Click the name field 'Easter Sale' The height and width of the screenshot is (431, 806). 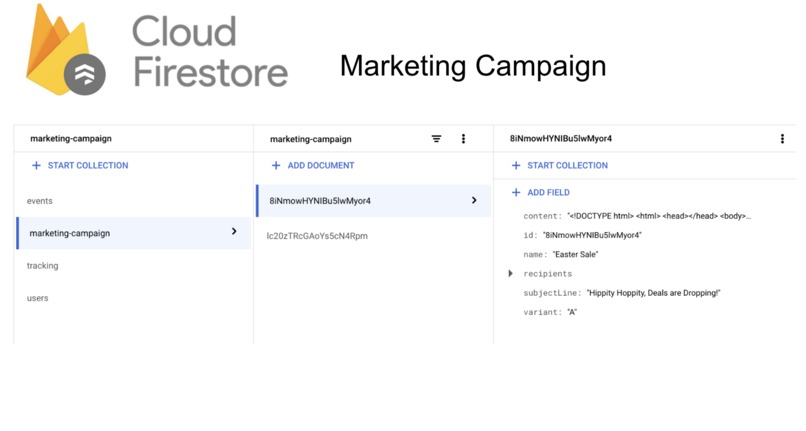[x=575, y=255]
